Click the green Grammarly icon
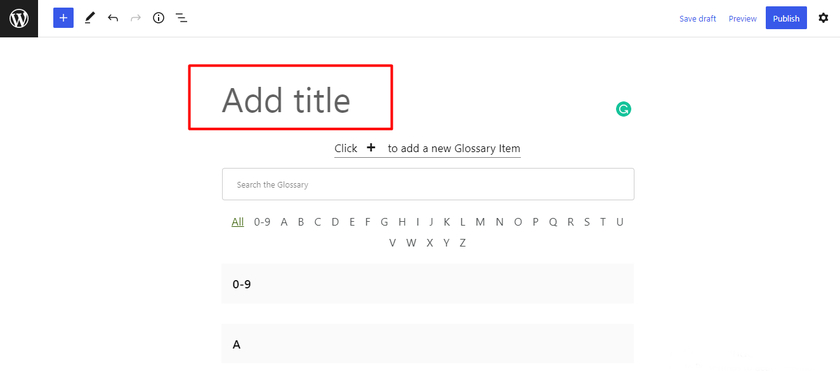 click(624, 109)
